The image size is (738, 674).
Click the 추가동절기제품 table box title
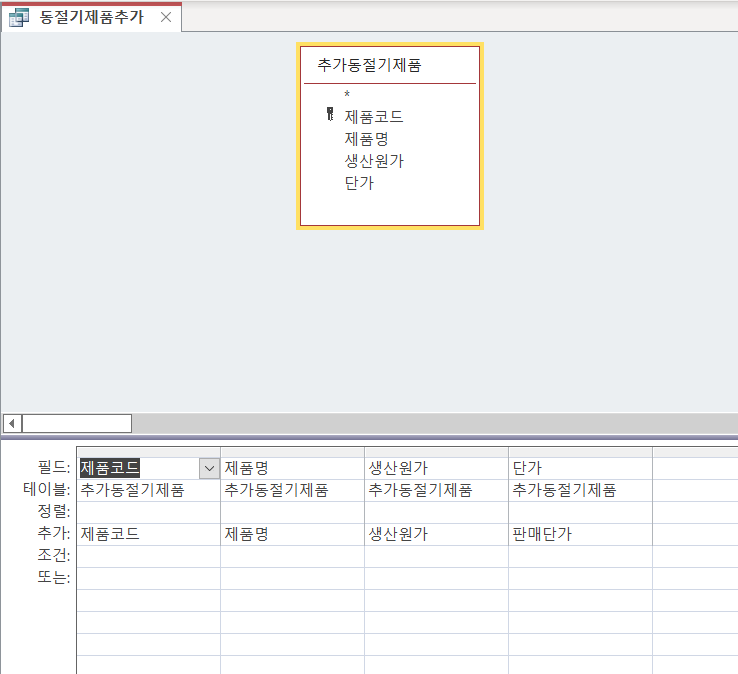[x=369, y=65]
